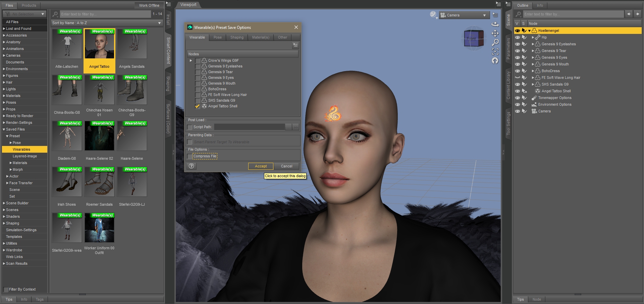Enable the Compress File checkbox
Viewport: 644px width, 304px height.
coord(190,156)
